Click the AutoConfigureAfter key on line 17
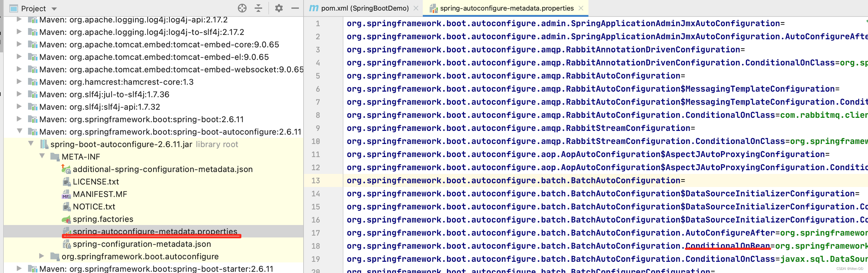 730,233
